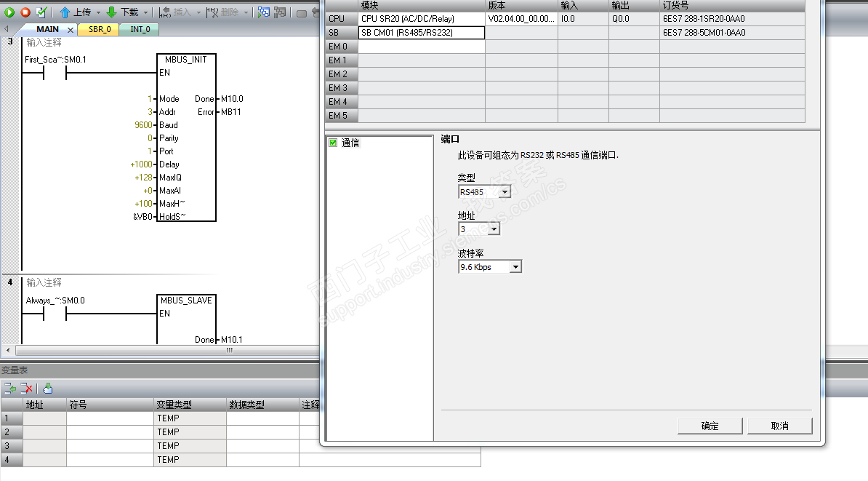
Task: Open the 删除 dropdown arrow
Action: 246,12
